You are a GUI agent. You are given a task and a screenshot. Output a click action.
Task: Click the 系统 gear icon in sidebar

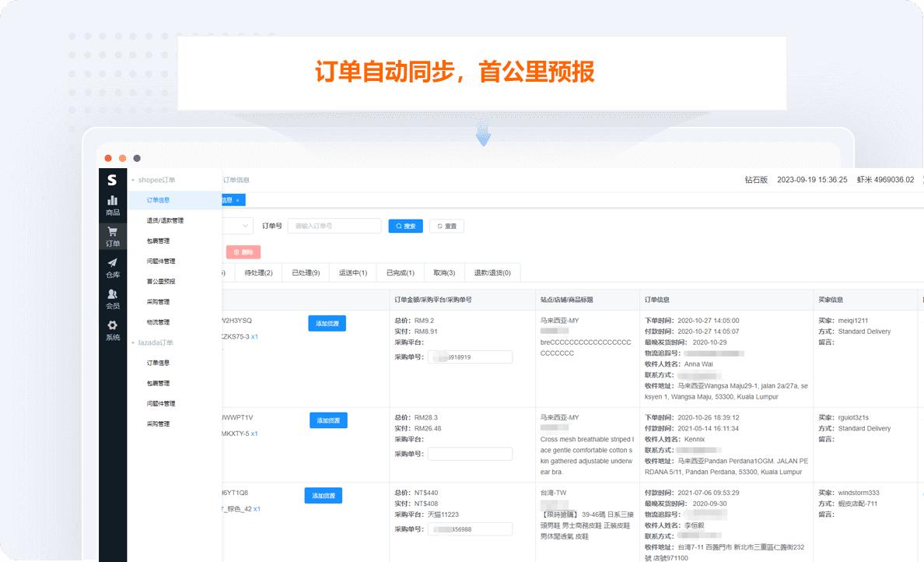click(112, 325)
